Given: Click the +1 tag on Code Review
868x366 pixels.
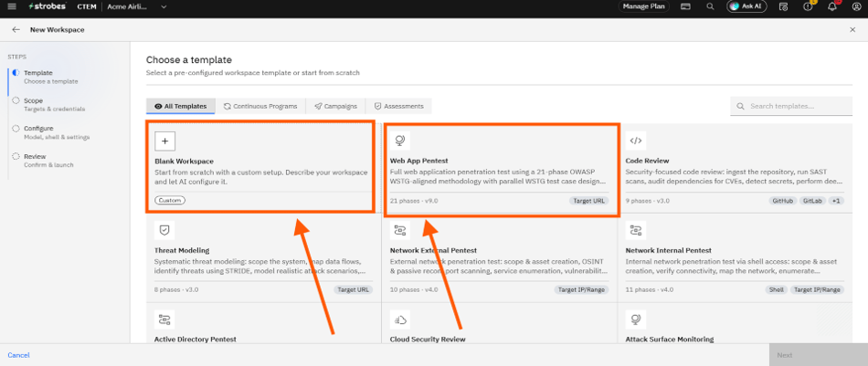Looking at the screenshot, I should pyautogui.click(x=836, y=201).
